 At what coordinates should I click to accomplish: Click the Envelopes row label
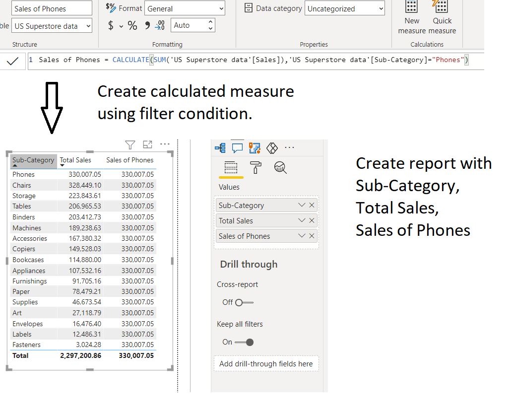[28, 324]
